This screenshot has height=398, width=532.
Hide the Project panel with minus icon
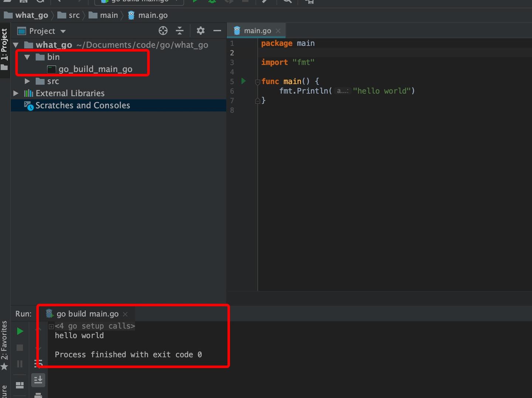pyautogui.click(x=217, y=31)
